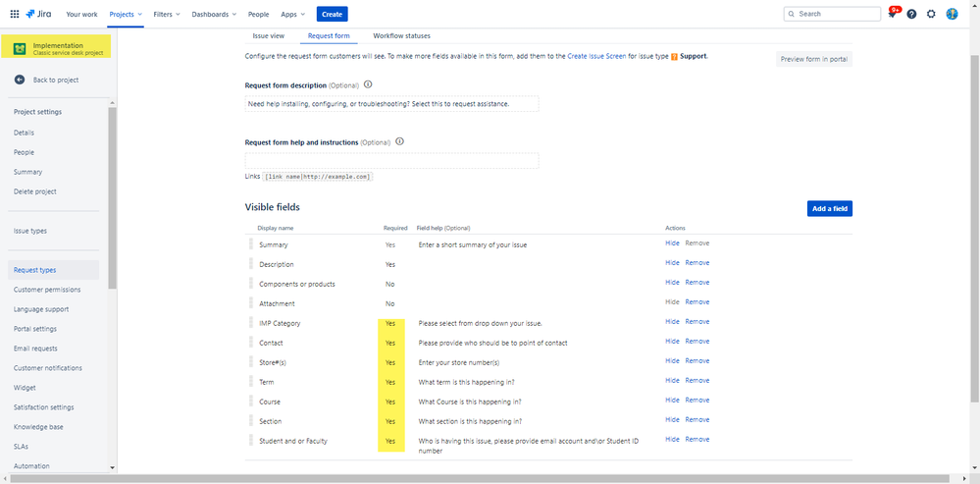
Task: Open Issue types in the sidebar
Action: coord(30,231)
